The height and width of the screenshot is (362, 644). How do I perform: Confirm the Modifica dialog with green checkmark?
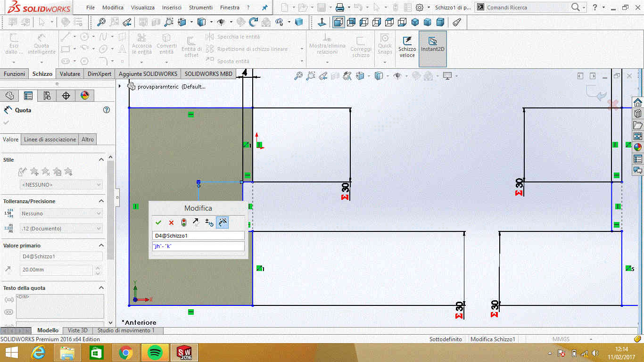coord(158,222)
